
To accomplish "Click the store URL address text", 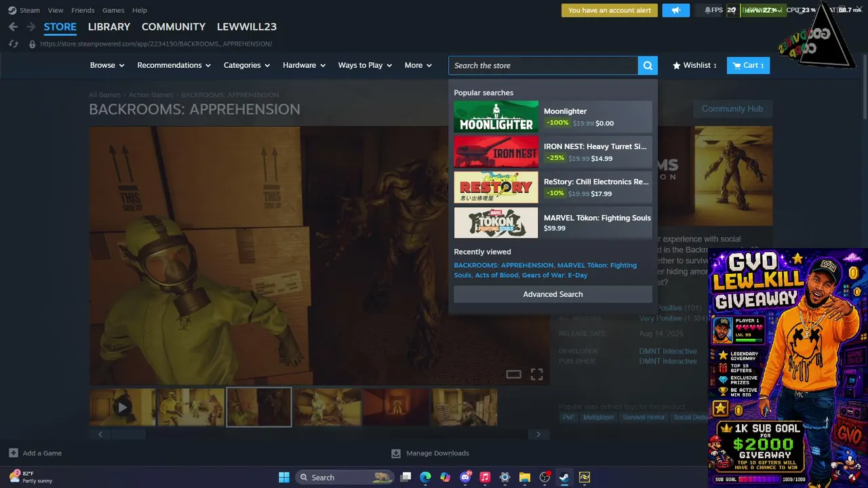I will [156, 44].
